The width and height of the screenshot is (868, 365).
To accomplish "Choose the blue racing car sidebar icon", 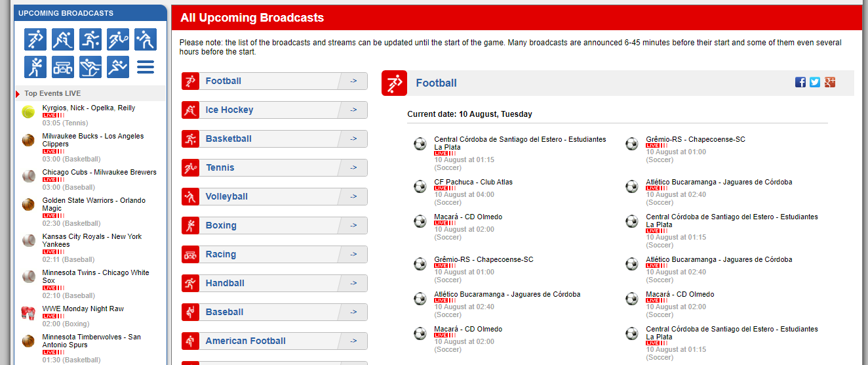I will tap(63, 67).
